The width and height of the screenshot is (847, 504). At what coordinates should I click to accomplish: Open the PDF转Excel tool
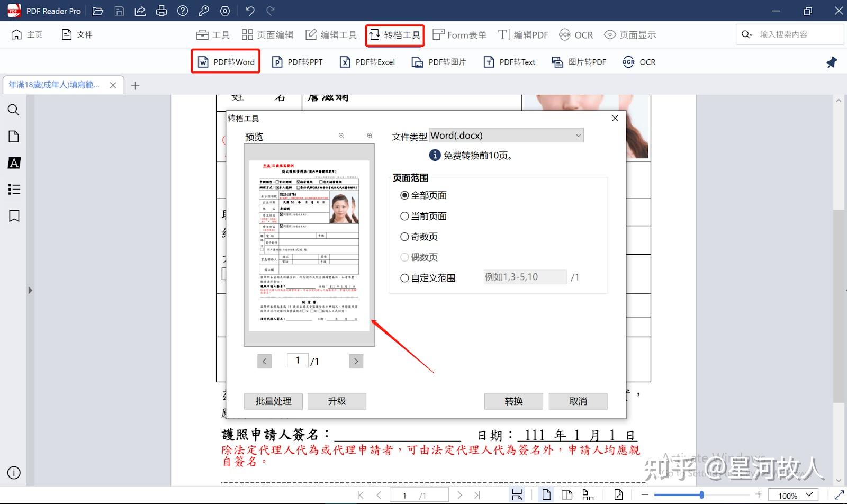366,61
